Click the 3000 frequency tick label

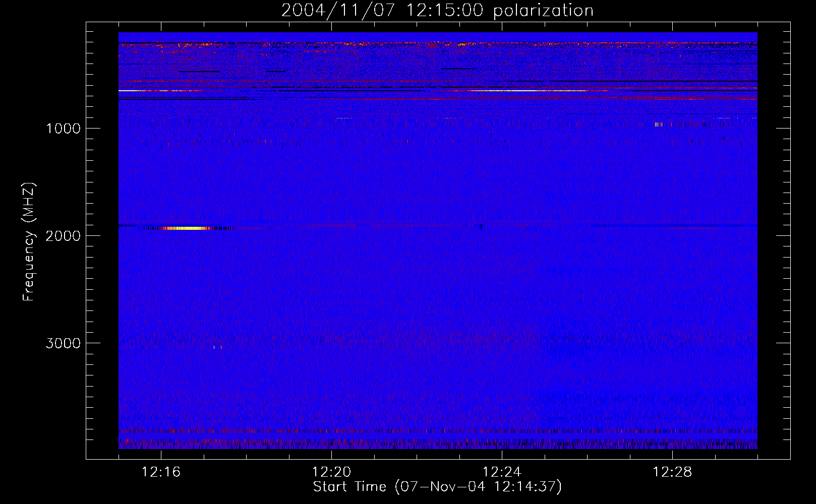point(63,343)
